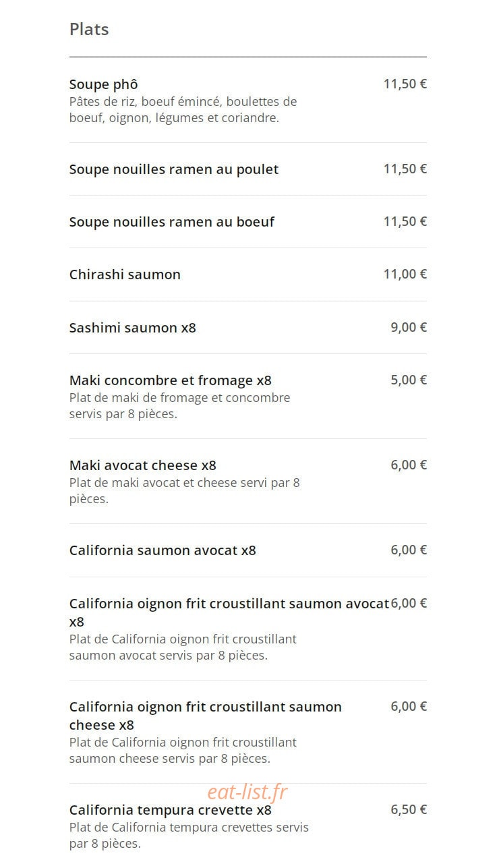Choose Soupe nouilles ramen au boeuf
501x868 pixels.
click(x=171, y=222)
